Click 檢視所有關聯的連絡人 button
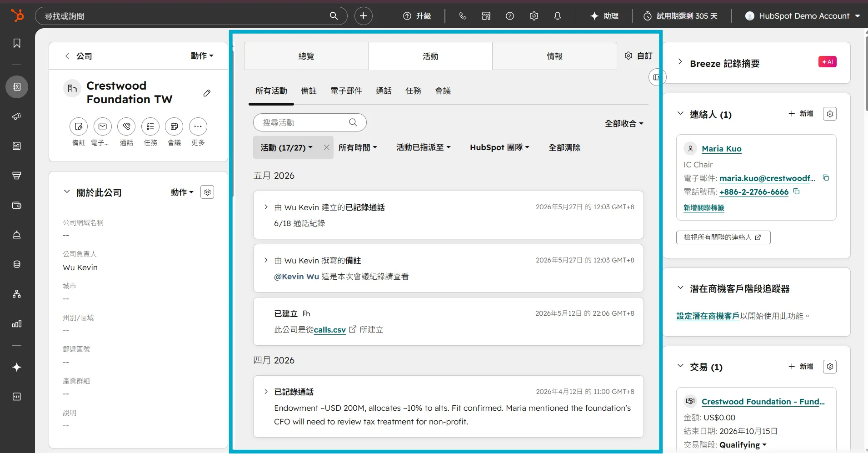This screenshot has width=868, height=454. [x=723, y=237]
